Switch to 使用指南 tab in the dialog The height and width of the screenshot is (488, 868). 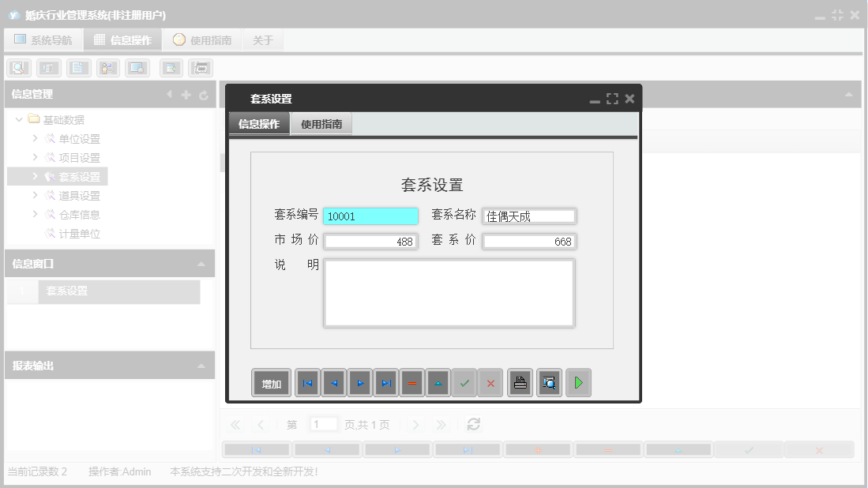[x=321, y=123]
